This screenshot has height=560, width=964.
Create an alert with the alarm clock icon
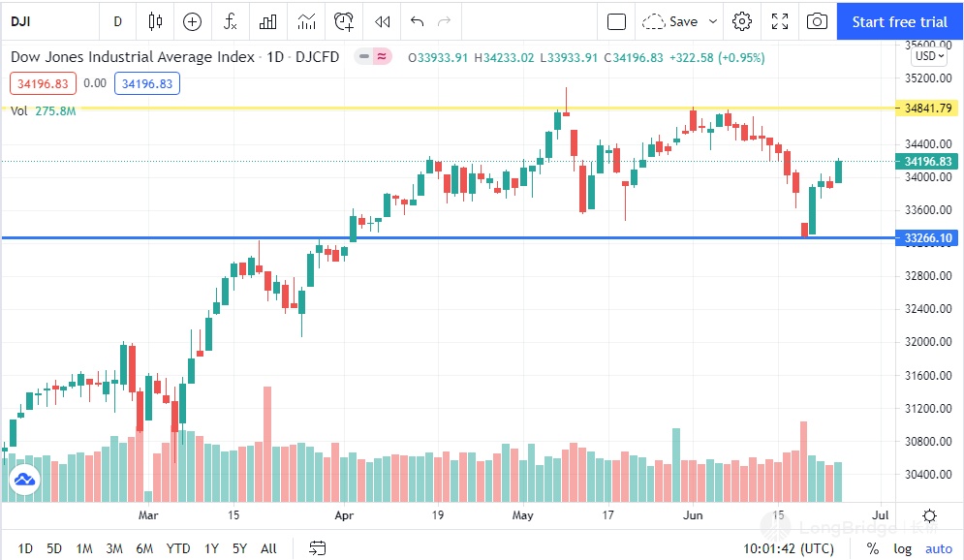[x=344, y=21]
